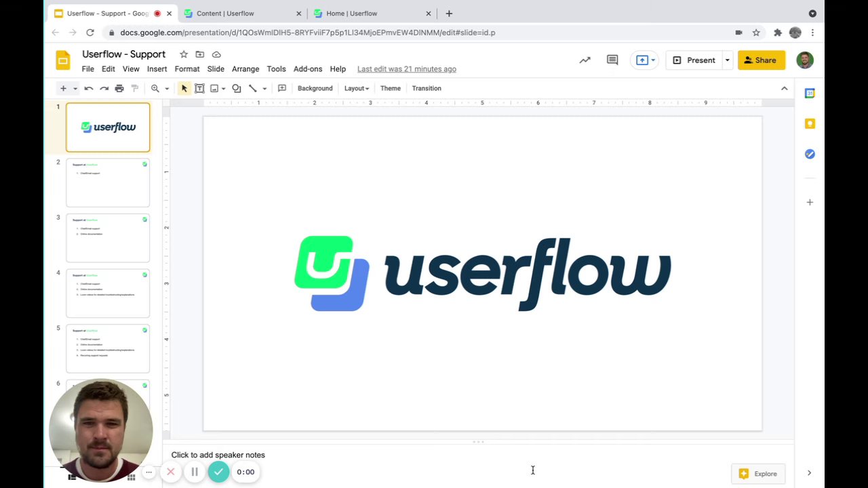Expand the Line type dropdown arrow
The image size is (868, 488).
click(264, 88)
